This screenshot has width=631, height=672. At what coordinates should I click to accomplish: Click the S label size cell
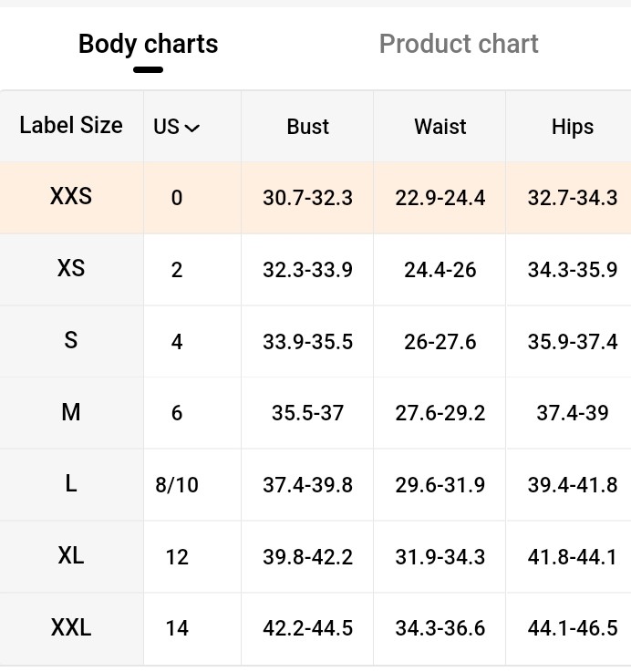pos(71,341)
